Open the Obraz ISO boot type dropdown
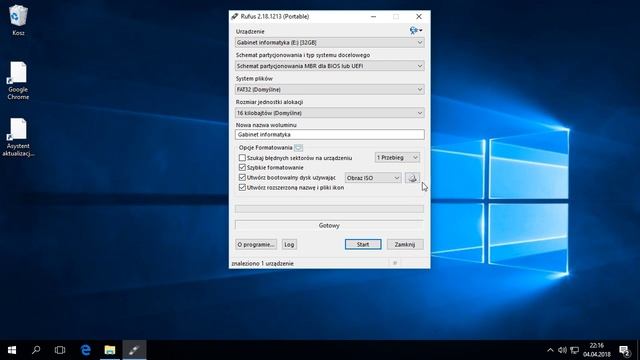 point(373,178)
